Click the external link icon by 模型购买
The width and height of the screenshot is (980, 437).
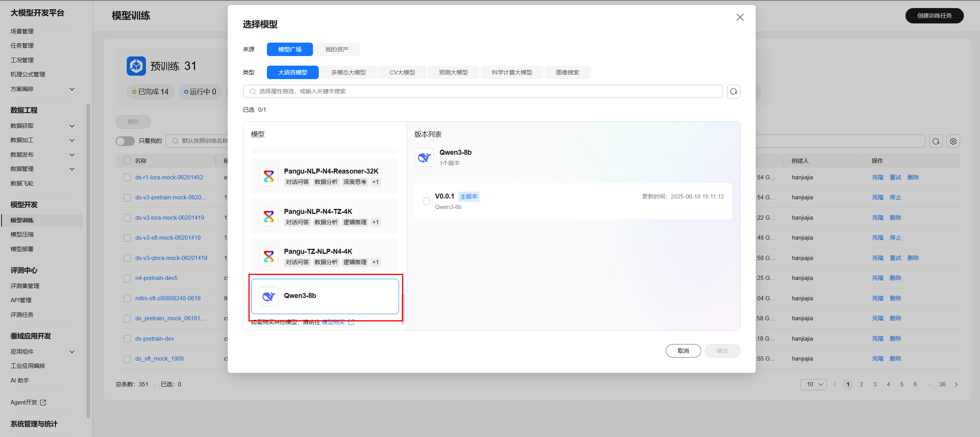coord(351,322)
